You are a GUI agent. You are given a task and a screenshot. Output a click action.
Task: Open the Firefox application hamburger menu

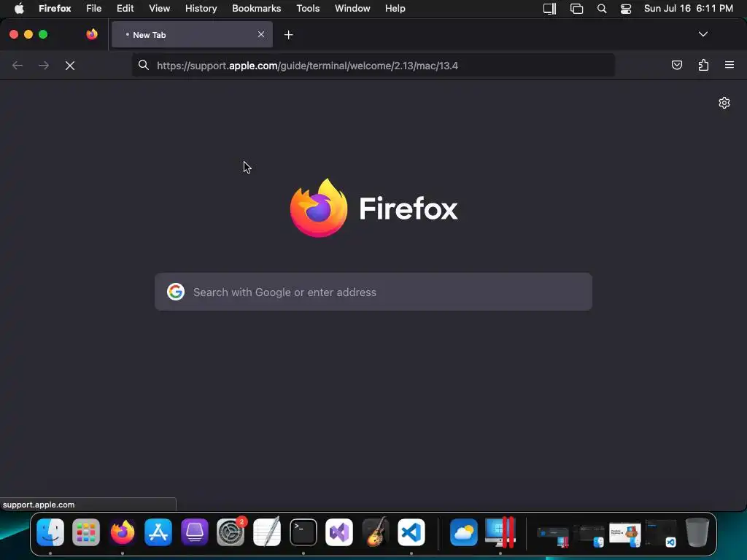click(729, 65)
